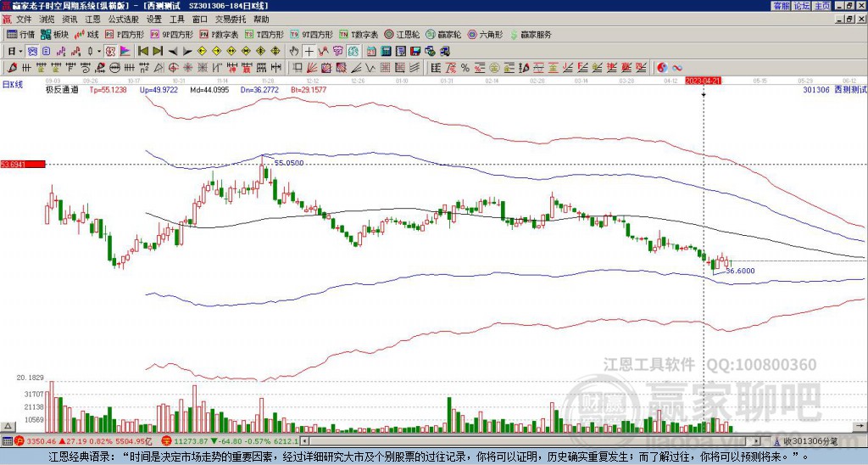This screenshot has width=868, height=465.
Task: Select the red fan lines tool
Action: (312, 68)
